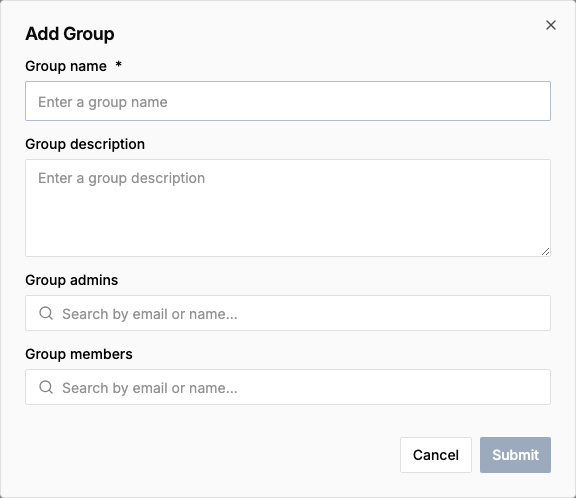The height and width of the screenshot is (498, 576).
Task: Click the Group admins search magnifier icon
Action: coord(46,313)
